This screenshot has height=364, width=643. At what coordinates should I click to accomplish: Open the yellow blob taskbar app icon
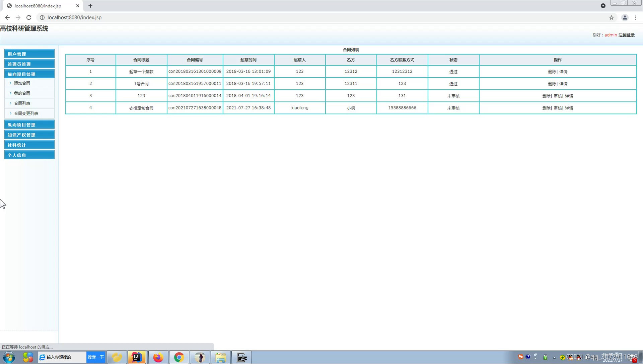[x=117, y=357]
